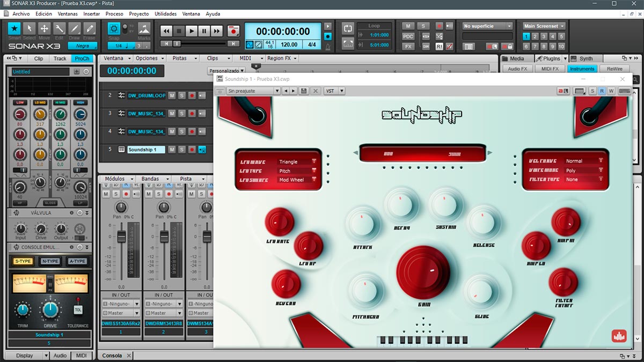Image resolution: width=644 pixels, height=362 pixels.
Task: Enable the S-TYPE console emulator
Action: pyautogui.click(x=23, y=261)
